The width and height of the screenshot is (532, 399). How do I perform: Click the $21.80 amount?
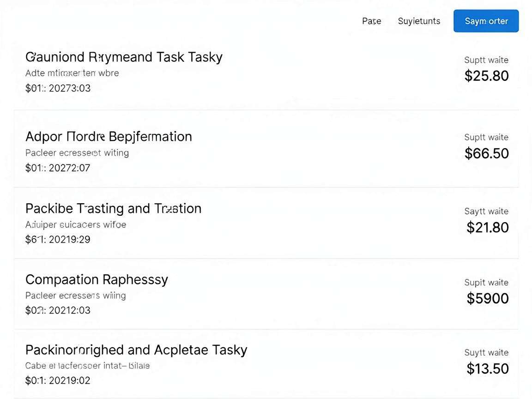click(x=488, y=227)
